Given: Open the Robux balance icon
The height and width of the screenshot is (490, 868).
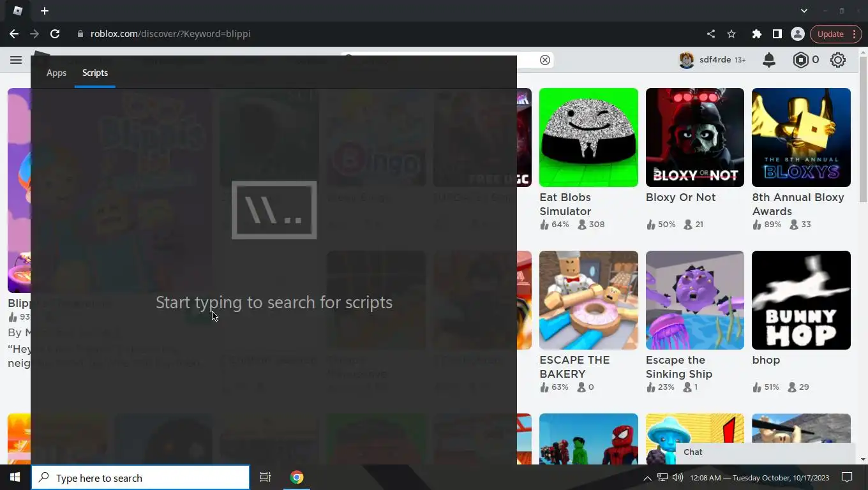Looking at the screenshot, I should click(800, 60).
